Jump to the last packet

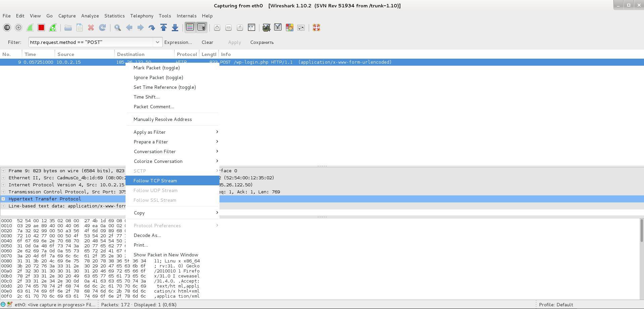(x=175, y=28)
